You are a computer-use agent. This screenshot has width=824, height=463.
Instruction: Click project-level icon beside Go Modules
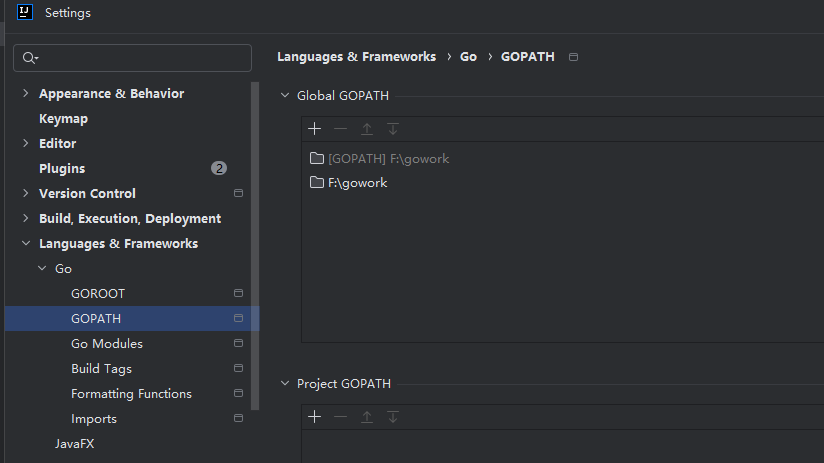click(x=238, y=343)
